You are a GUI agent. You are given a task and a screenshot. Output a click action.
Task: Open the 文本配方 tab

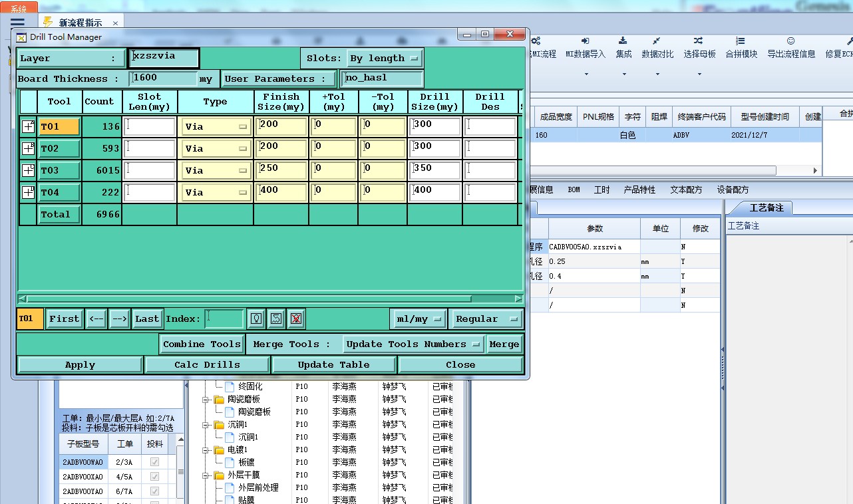(686, 189)
